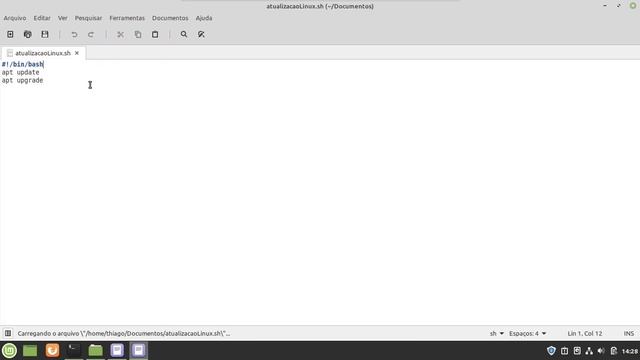This screenshot has height=360, width=640.
Task: Minimize the editor window
Action: (x=605, y=6)
